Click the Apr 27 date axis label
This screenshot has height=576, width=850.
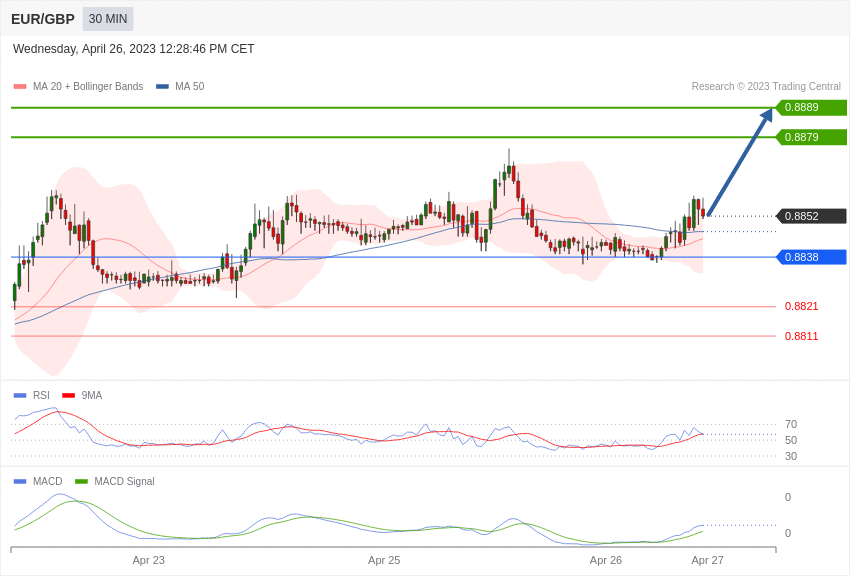point(707,560)
